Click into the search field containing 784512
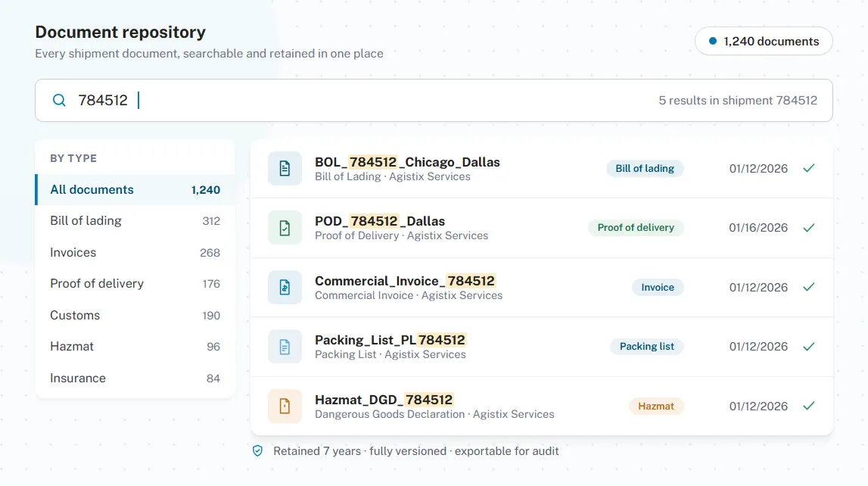 coord(434,100)
